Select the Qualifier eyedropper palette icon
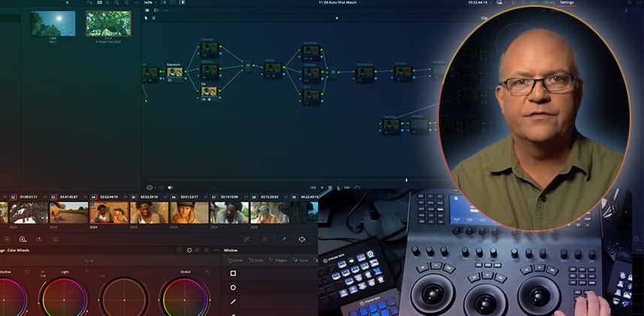The height and width of the screenshot is (316, 644). 283,239
